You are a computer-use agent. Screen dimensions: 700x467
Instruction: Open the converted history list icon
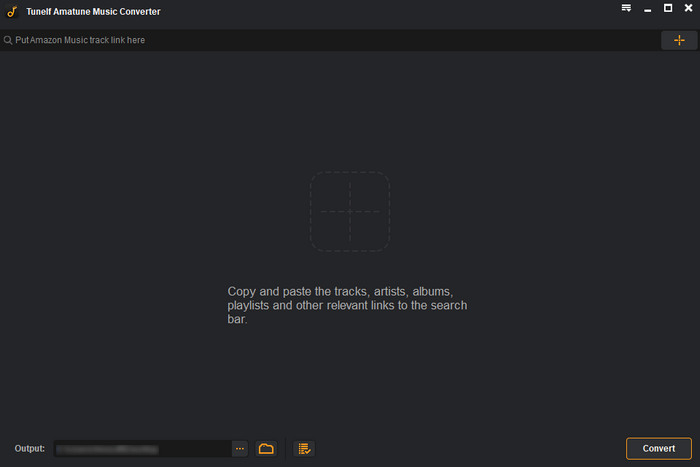point(304,449)
